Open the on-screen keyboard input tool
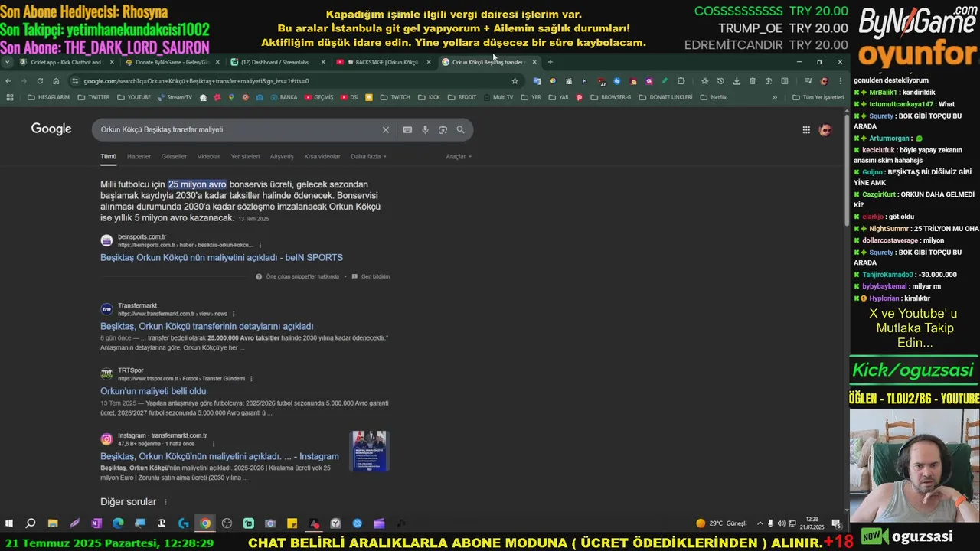The height and width of the screenshot is (551, 980). 407,130
